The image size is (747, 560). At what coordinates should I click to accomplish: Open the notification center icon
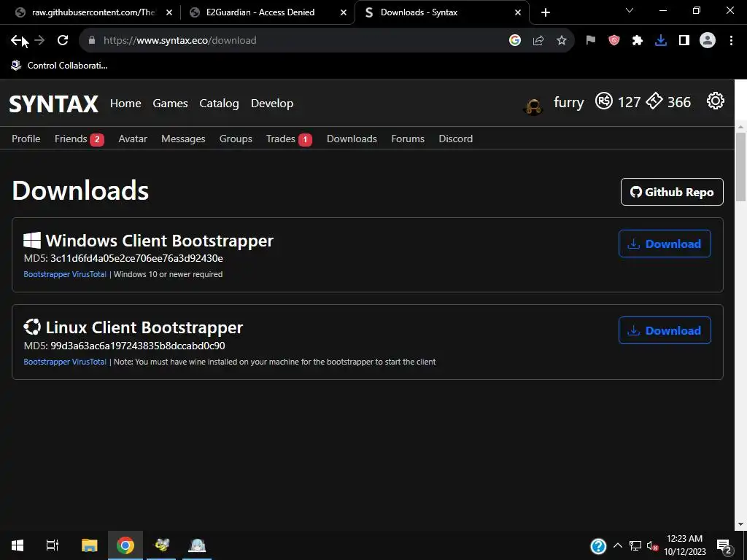pyautogui.click(x=724, y=546)
